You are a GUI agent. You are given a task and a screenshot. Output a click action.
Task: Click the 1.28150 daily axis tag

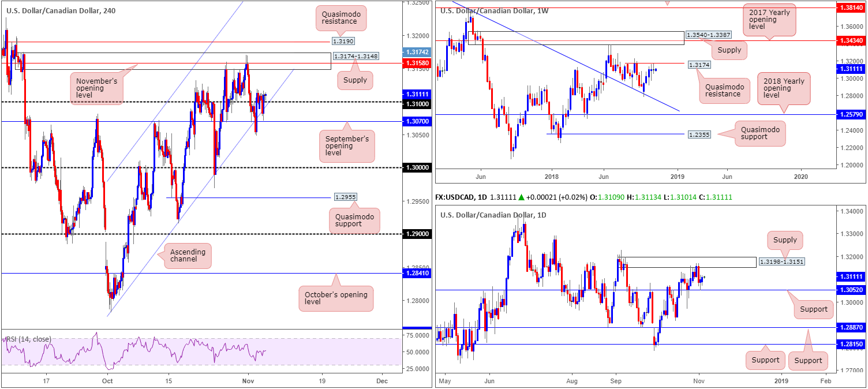pos(851,344)
